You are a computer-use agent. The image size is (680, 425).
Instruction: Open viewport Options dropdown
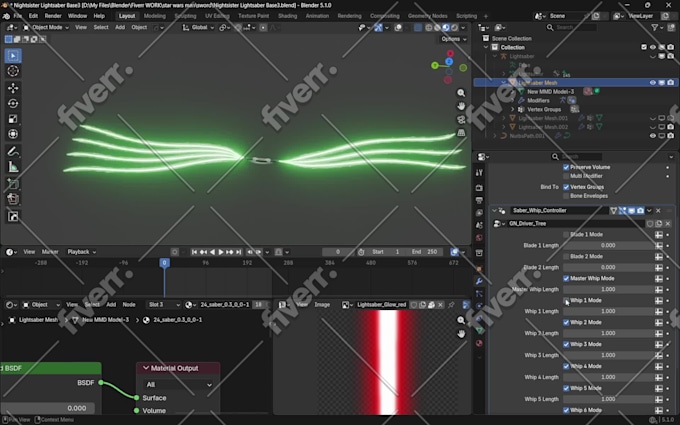tap(454, 39)
